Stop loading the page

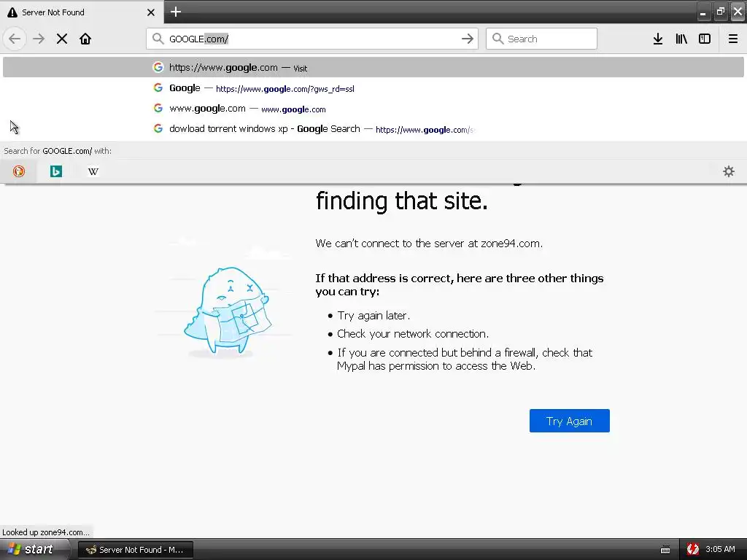62,39
